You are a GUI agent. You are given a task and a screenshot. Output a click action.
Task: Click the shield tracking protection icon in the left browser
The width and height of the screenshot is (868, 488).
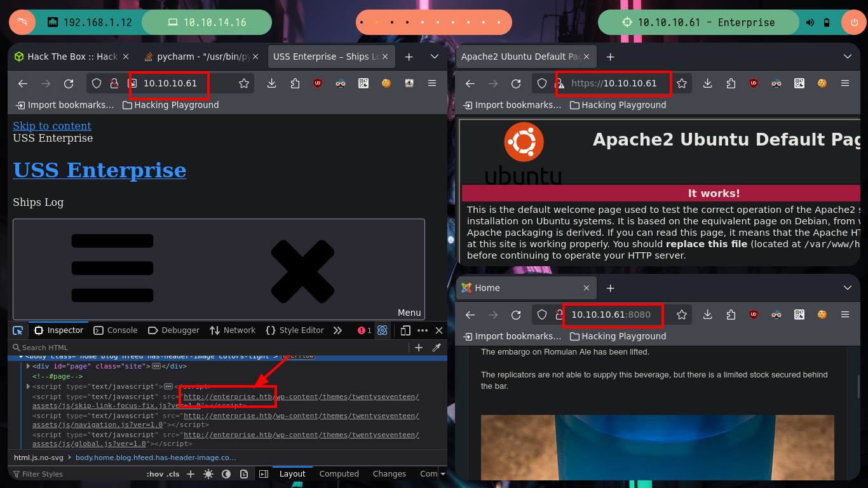tap(97, 83)
